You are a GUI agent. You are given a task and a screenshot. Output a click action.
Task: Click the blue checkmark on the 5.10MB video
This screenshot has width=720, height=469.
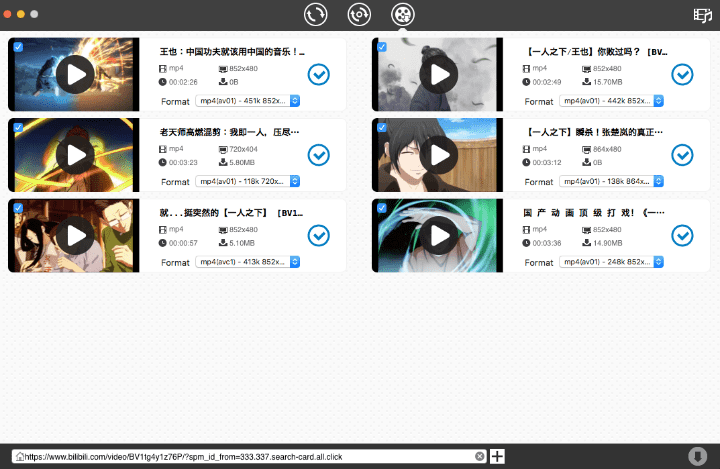[318, 235]
